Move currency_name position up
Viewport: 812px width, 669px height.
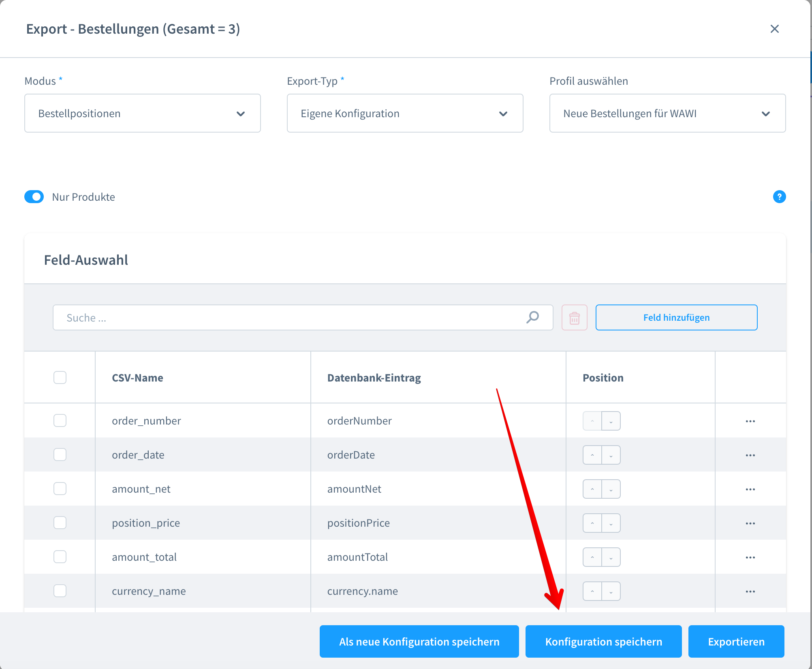[x=592, y=592]
